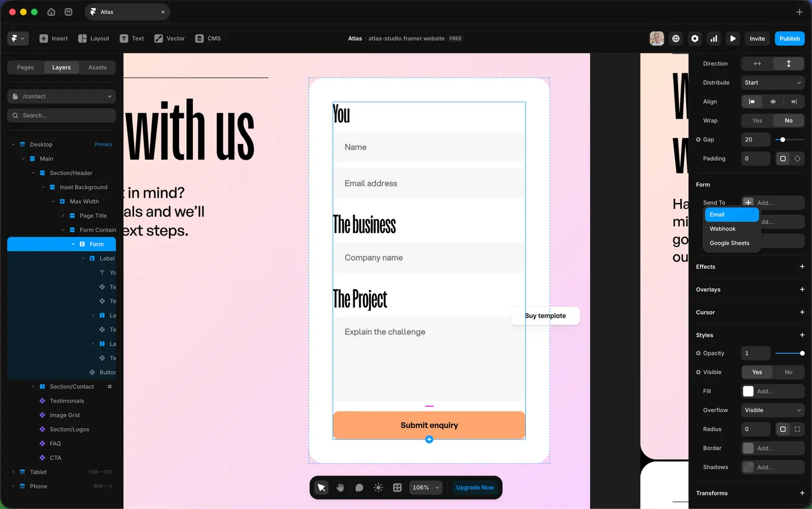Expand the Section/Contact layer
Image resolution: width=812 pixels, height=509 pixels.
tap(33, 387)
